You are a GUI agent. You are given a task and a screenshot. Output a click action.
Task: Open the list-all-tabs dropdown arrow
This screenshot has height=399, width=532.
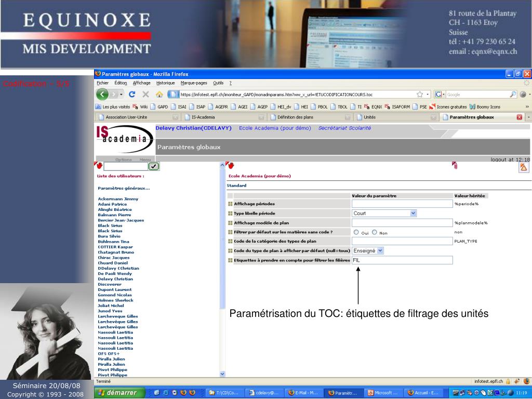[x=528, y=117]
